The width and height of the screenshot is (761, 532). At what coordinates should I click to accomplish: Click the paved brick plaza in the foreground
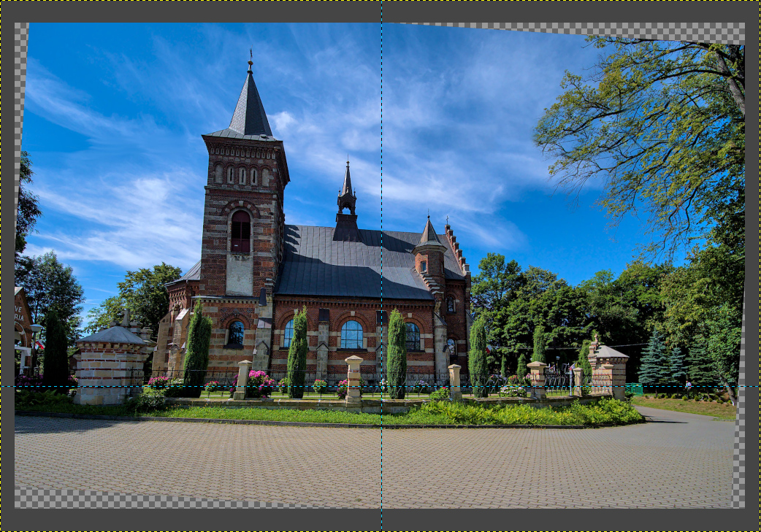(x=365, y=460)
